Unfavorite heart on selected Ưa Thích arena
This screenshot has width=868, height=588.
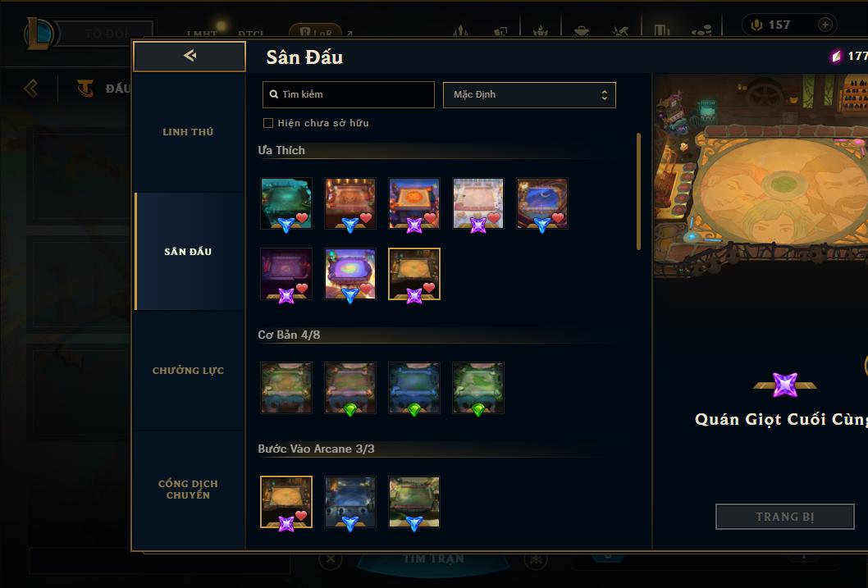point(429,288)
